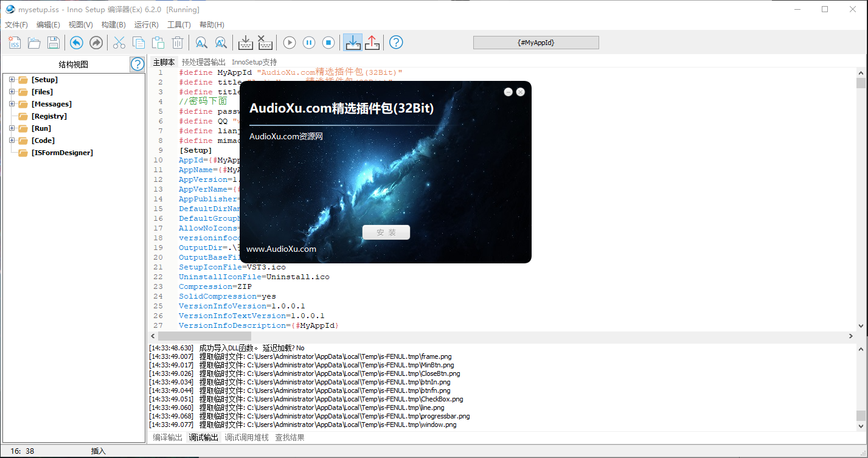Click the undo arrow in the toolbar

(76, 43)
